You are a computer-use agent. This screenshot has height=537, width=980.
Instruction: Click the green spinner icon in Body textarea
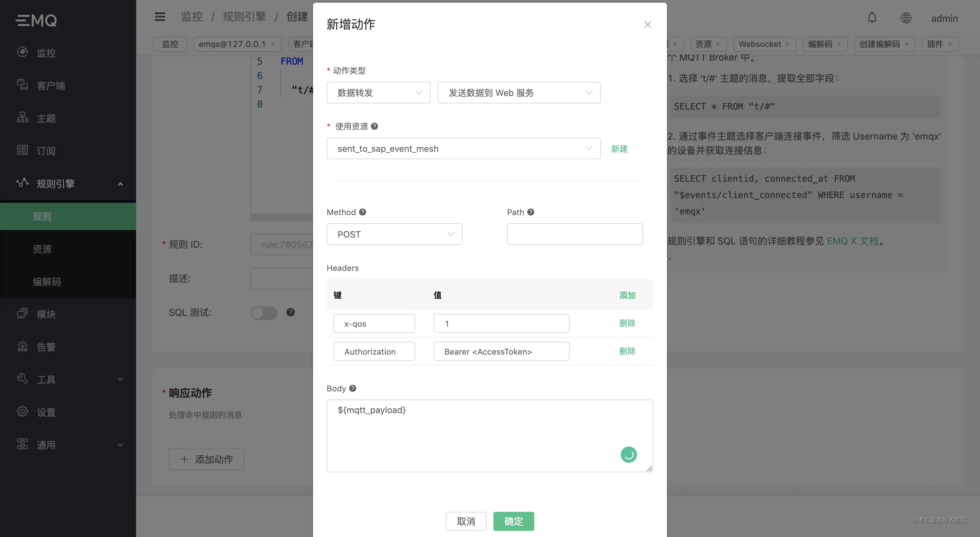pos(628,454)
